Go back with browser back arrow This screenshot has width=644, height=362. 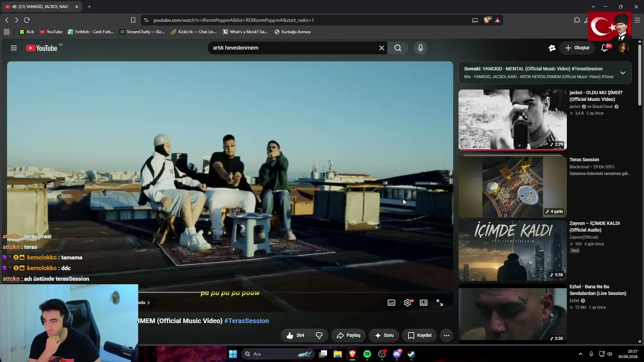click(7, 20)
